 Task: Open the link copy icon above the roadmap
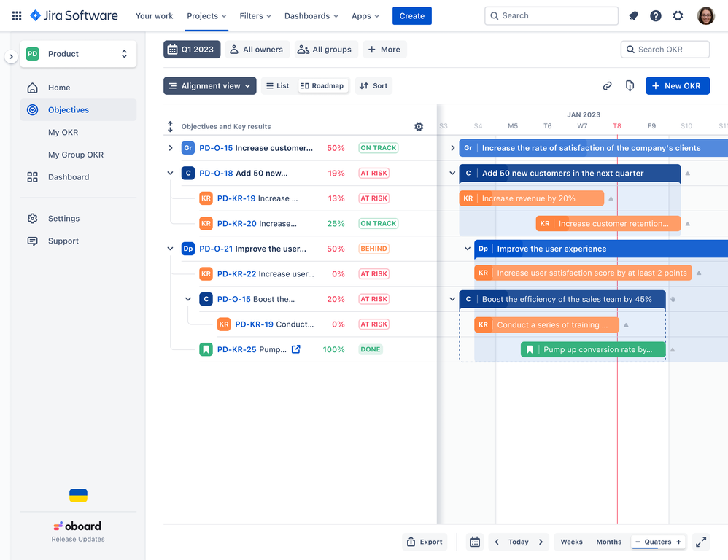608,85
